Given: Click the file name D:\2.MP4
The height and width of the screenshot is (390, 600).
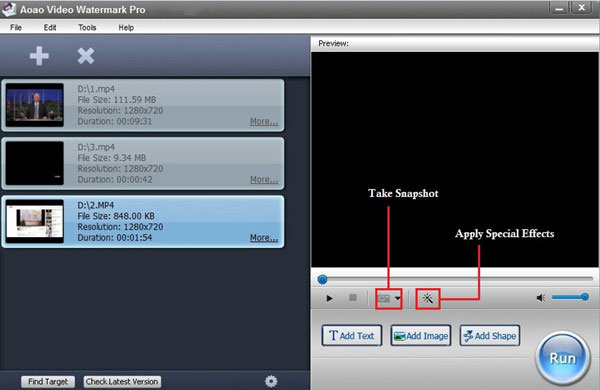Looking at the screenshot, I should pos(96,205).
